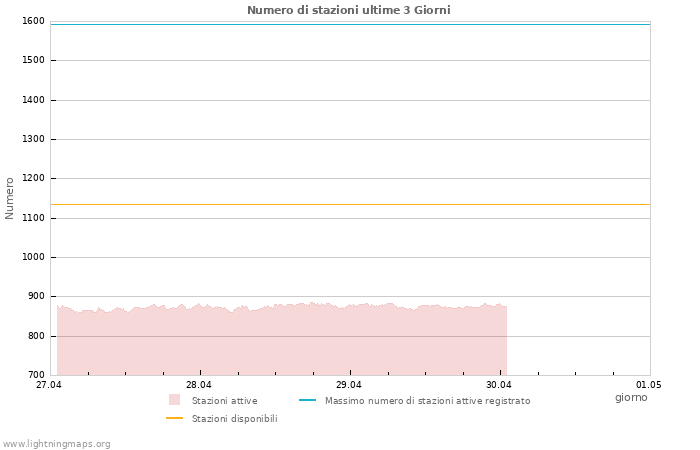700x450 pixels.
Task: Click the 800 value on y-axis
Action: [35, 336]
